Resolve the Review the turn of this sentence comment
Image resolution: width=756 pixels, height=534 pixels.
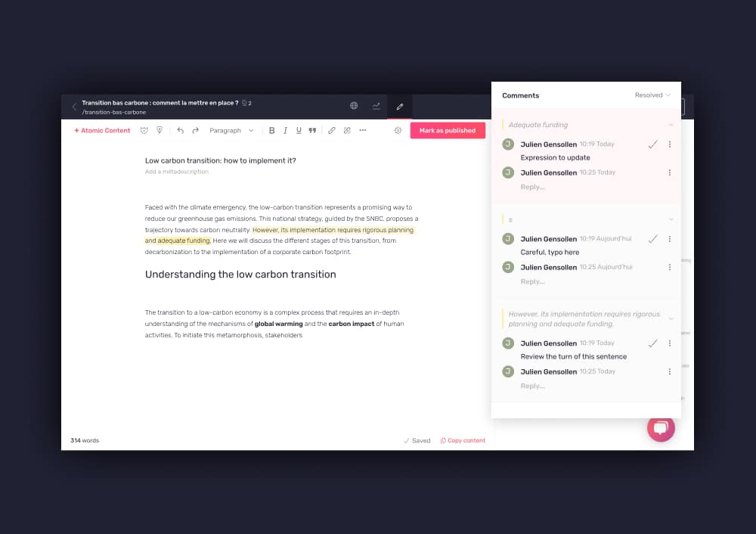tap(653, 343)
